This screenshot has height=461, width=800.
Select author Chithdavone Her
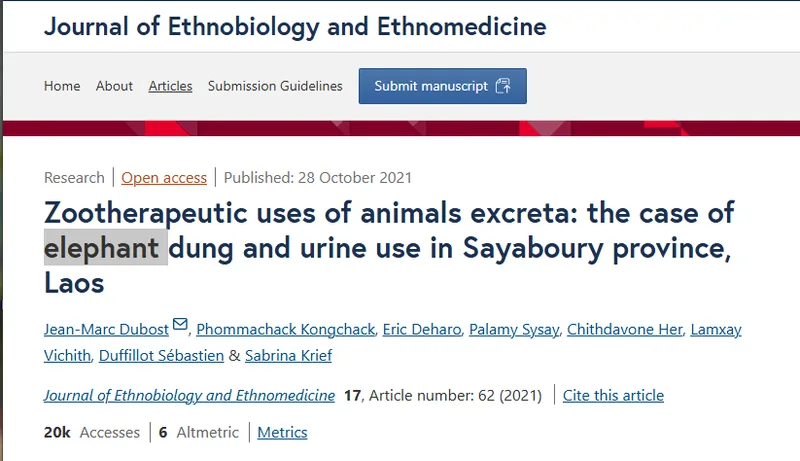624,329
